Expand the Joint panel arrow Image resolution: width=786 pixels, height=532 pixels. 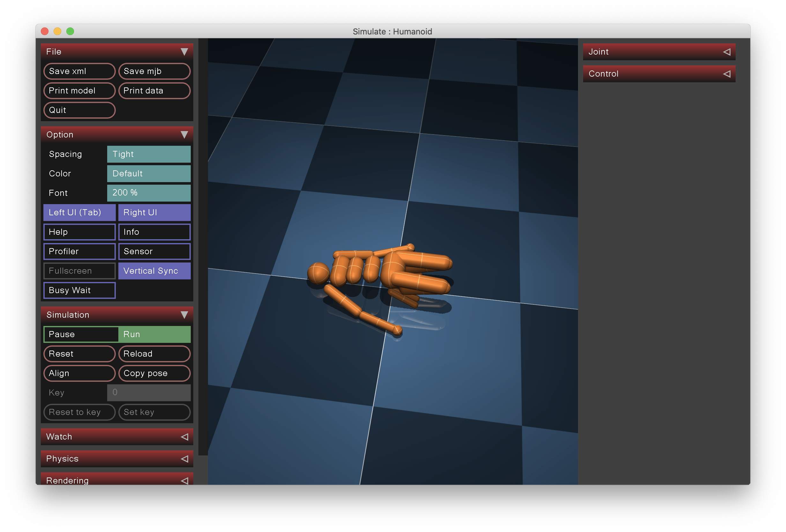tap(726, 52)
